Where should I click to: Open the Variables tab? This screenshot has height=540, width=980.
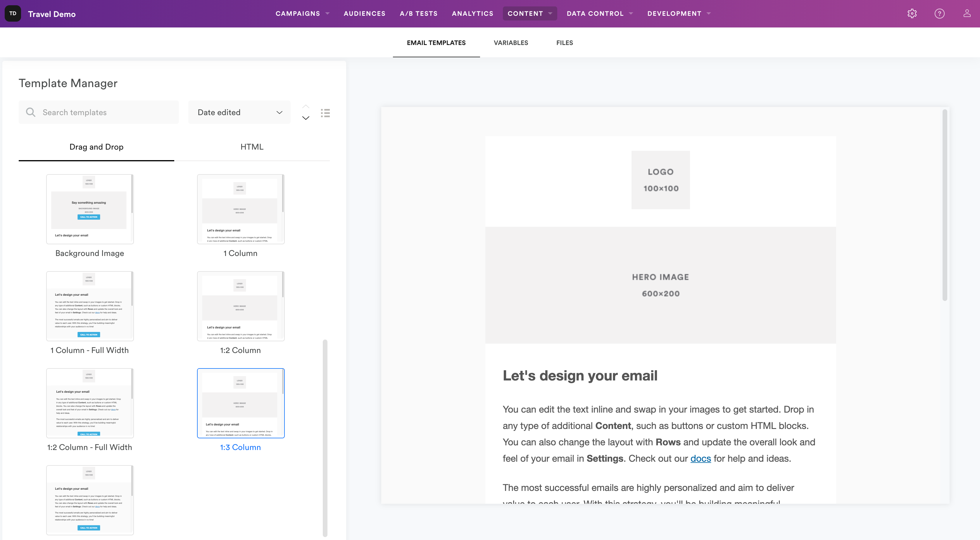click(510, 43)
